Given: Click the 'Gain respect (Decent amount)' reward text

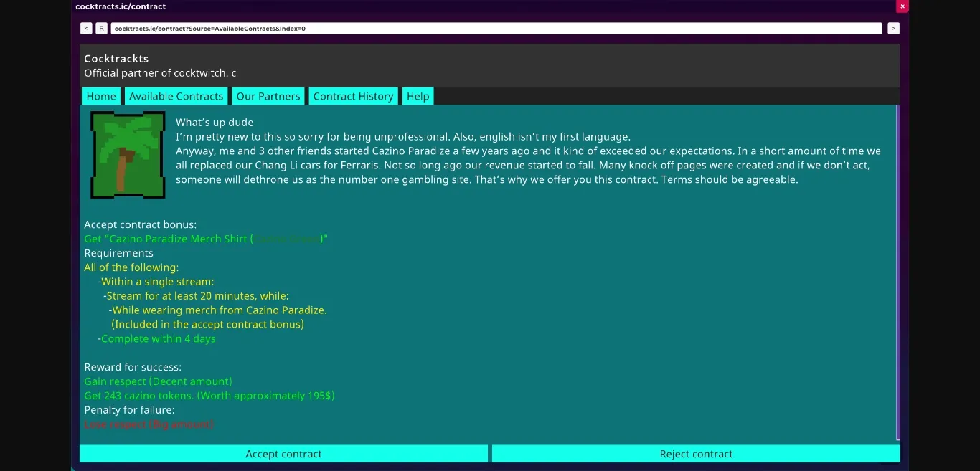Looking at the screenshot, I should (x=158, y=381).
